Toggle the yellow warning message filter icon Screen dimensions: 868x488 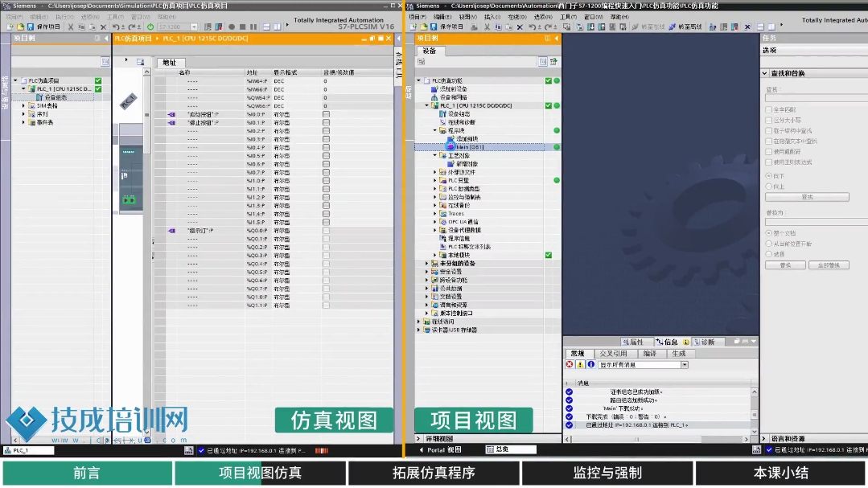click(x=580, y=365)
